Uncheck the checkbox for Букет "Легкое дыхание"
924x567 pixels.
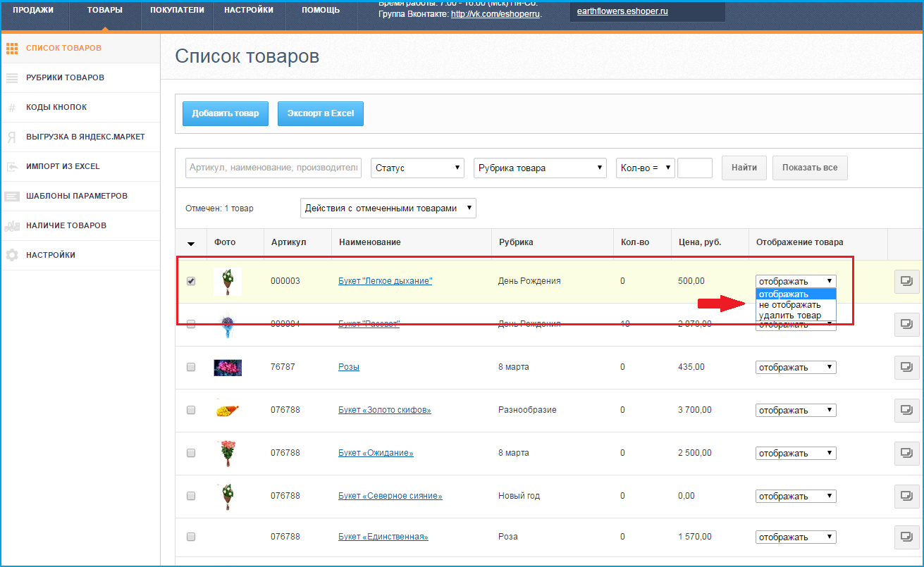[191, 281]
